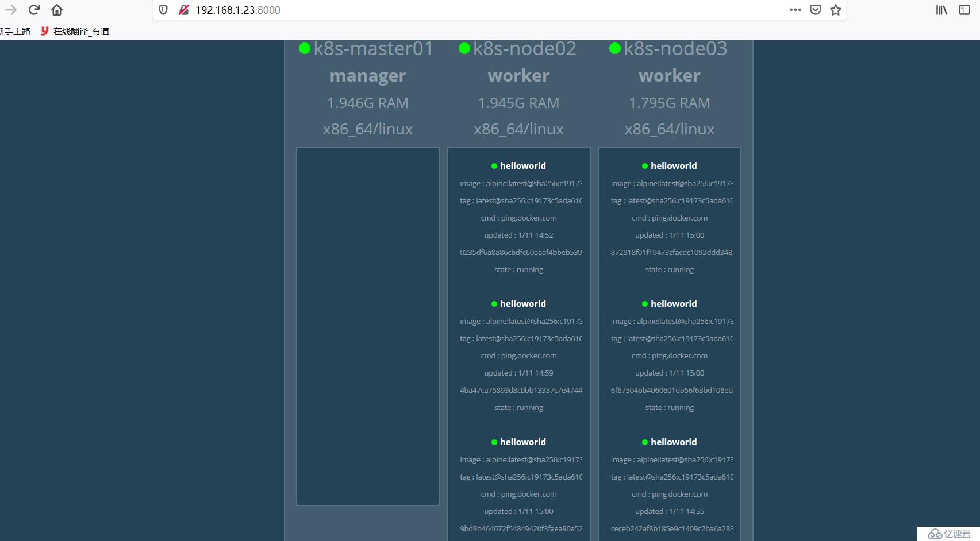Click the worker label under k8s-node03

[670, 76]
